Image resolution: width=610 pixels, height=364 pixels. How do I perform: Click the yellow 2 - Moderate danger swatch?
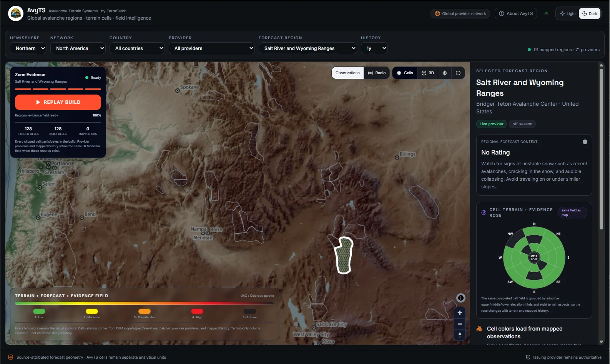pyautogui.click(x=92, y=311)
